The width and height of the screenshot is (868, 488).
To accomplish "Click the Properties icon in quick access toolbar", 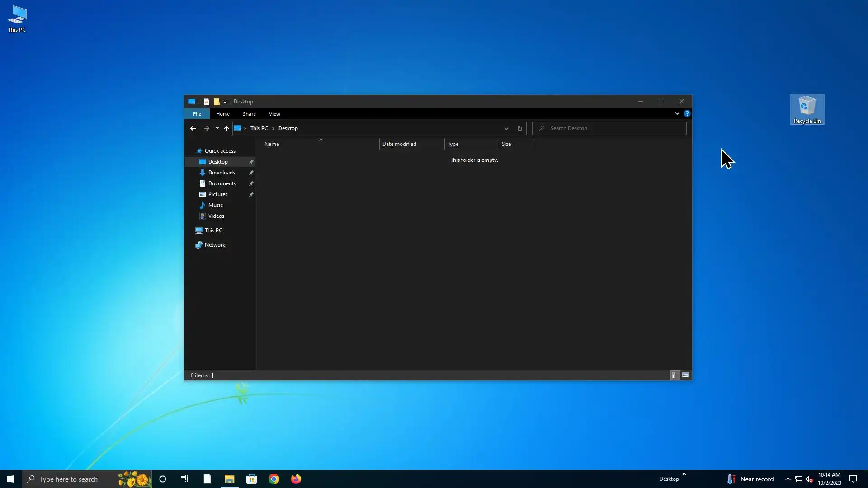I will (207, 102).
